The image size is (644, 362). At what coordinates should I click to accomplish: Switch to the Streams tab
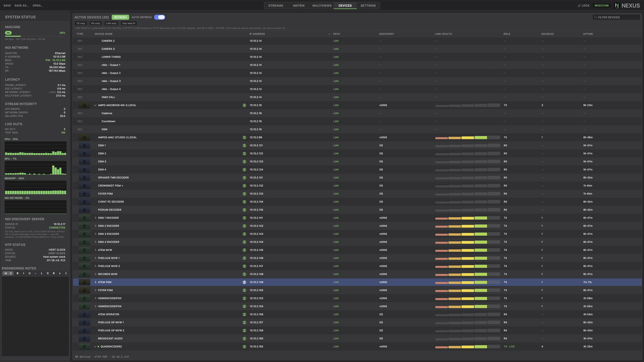[x=276, y=6]
